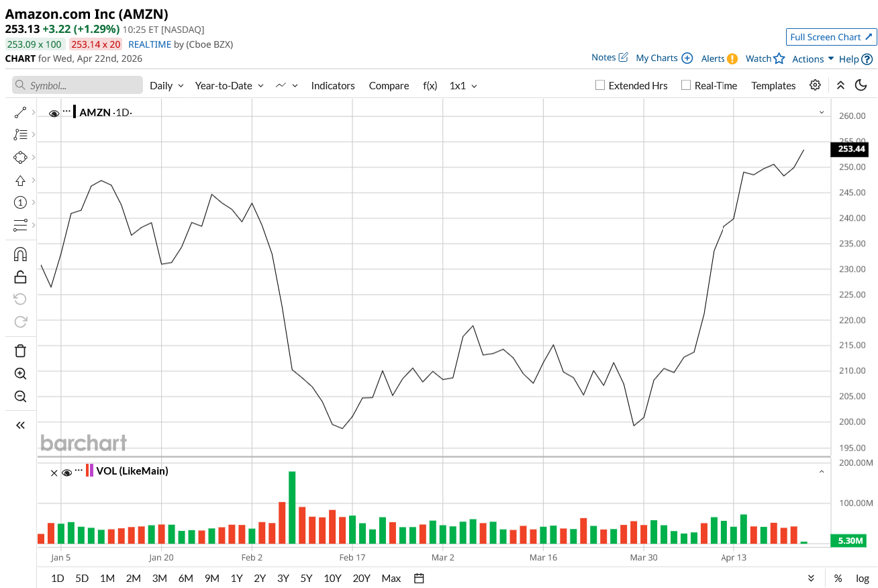Open the calendar date range picker
Screen dimensions: 878x588
(420, 578)
